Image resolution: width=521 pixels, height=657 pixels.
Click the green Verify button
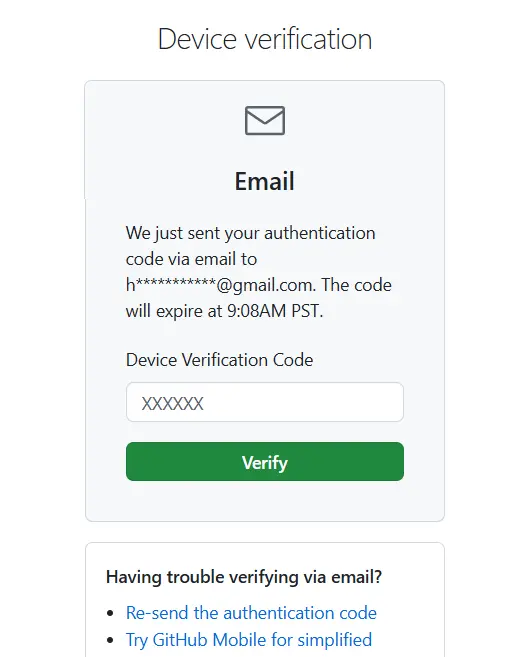point(264,461)
